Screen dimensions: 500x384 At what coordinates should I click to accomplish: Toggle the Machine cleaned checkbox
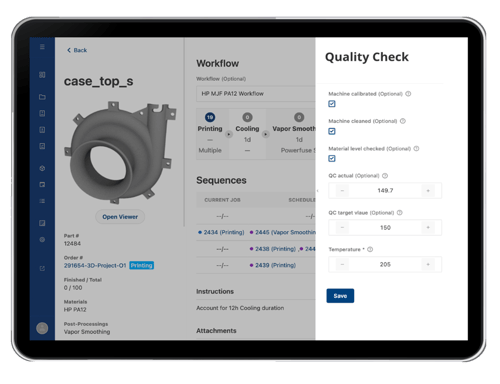pos(332,131)
